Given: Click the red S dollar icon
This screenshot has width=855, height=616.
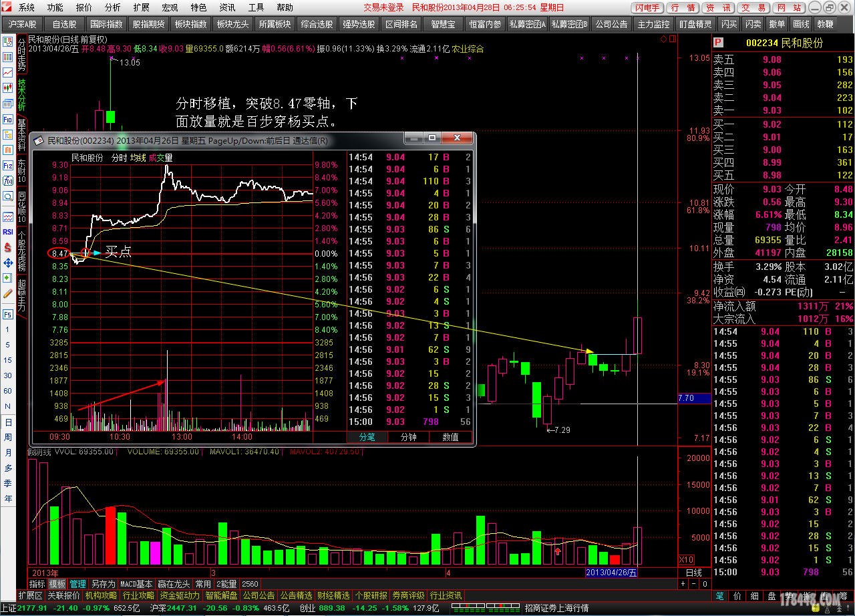Looking at the screenshot, I should click(x=8, y=247).
